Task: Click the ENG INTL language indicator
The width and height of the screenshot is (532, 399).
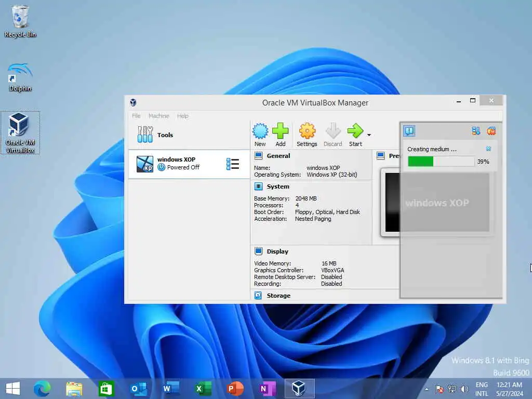Action: tap(482, 389)
